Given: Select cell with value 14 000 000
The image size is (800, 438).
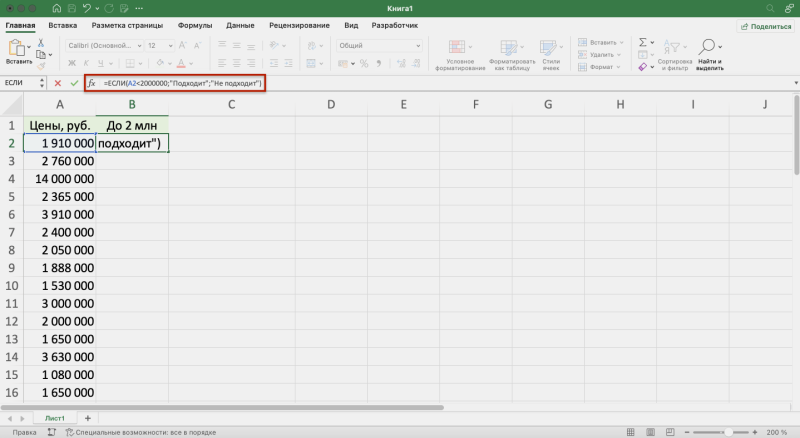Looking at the screenshot, I should (x=60, y=179).
